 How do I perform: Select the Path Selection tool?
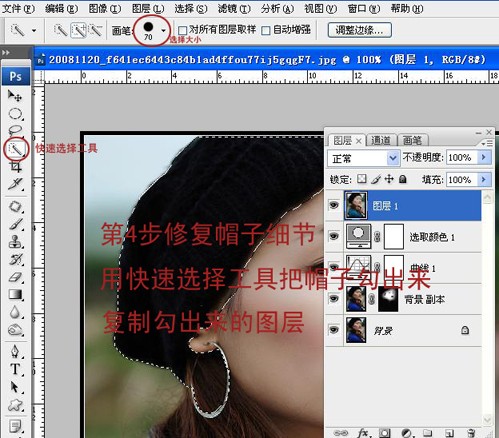[15, 387]
